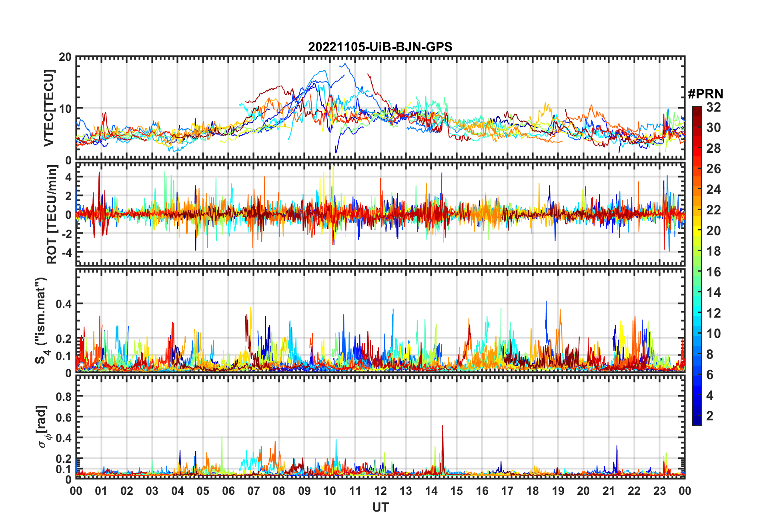The width and height of the screenshot is (761, 532).
Task: Select the "UT" x-axis label
Action: pyautogui.click(x=380, y=507)
